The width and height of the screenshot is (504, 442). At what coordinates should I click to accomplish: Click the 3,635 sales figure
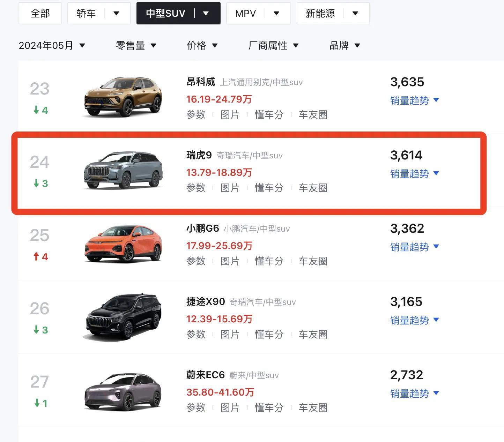(x=407, y=82)
